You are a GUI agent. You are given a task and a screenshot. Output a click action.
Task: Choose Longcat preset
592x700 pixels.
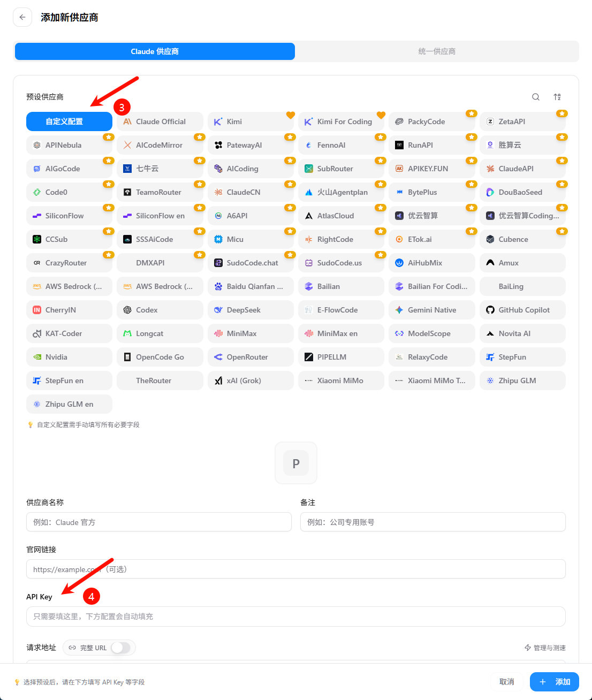(x=160, y=333)
